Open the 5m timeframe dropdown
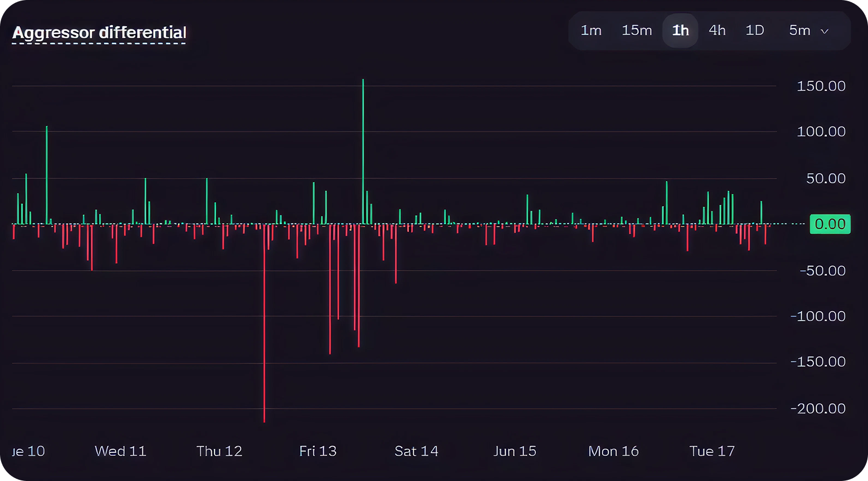 pos(800,31)
